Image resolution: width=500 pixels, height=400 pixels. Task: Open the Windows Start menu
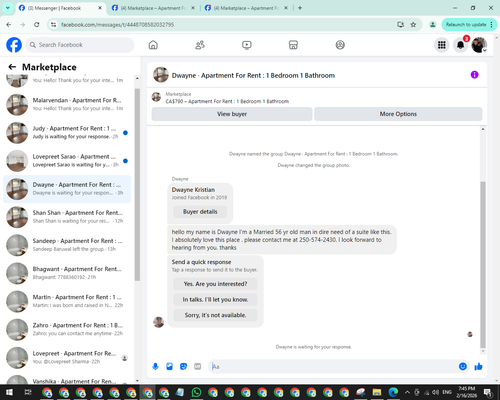click(x=9, y=392)
